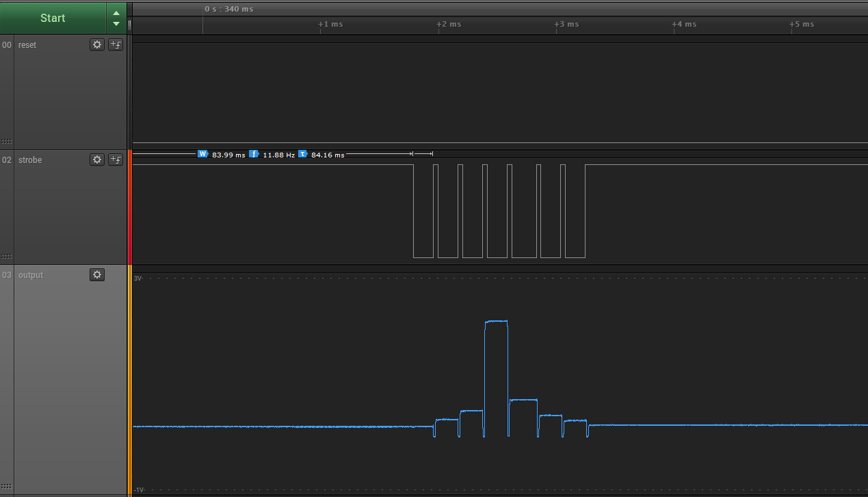Click the +1 ms timeline marker

[331, 24]
